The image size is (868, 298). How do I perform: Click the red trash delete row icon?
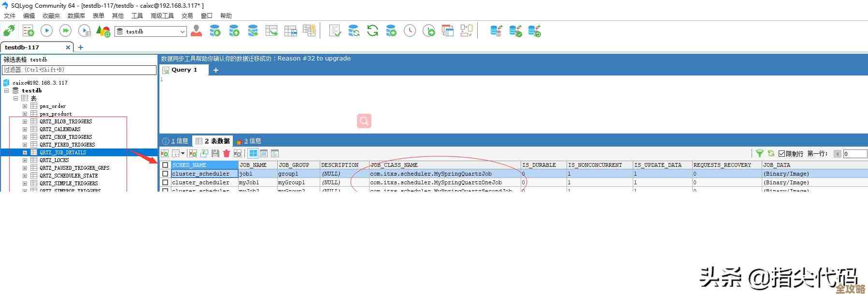point(226,153)
